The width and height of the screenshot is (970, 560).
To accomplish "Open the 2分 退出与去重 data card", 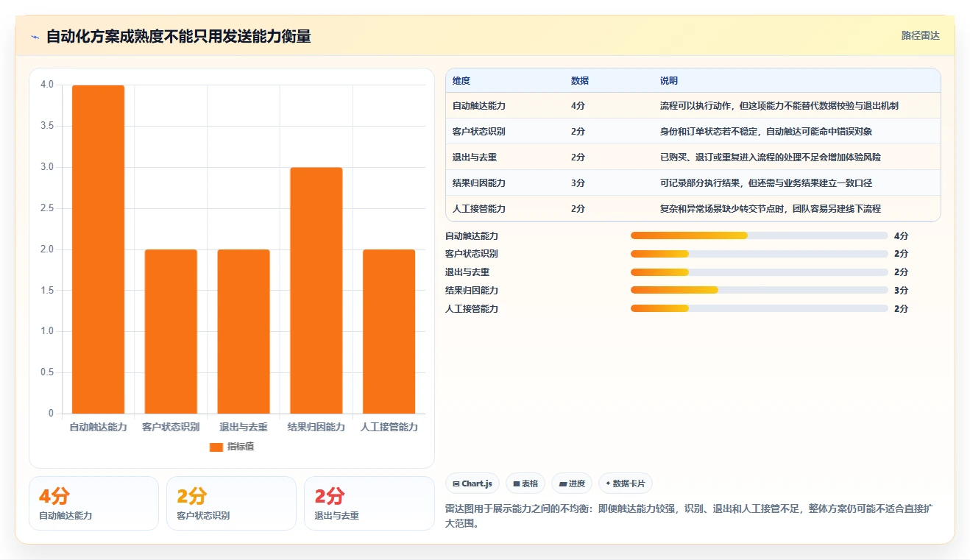I will [369, 503].
